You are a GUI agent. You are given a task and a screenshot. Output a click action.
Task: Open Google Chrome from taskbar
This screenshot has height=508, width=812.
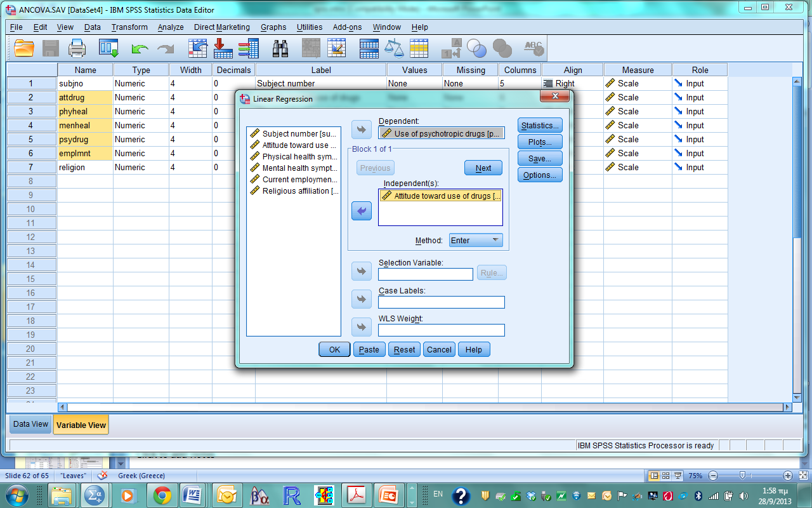coord(162,495)
